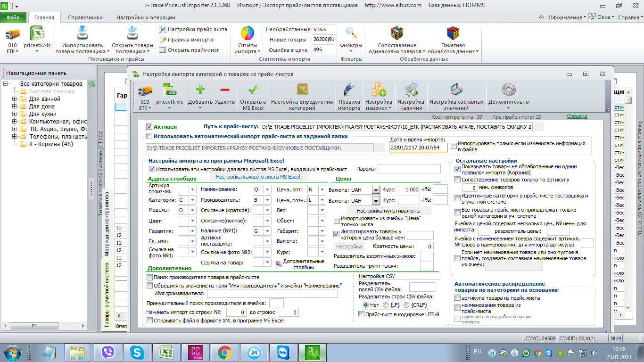Enable Прайс-лист в кодировке UTF-8 checkbox
The width and height of the screenshot is (644, 362).
coord(361,314)
